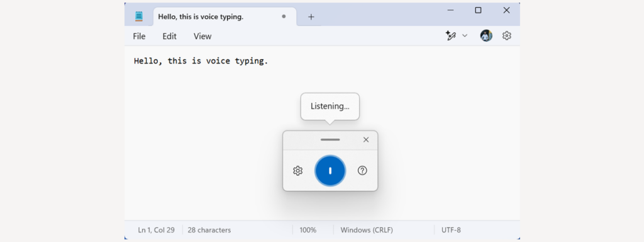
Task: Open the View menu
Action: tap(203, 36)
